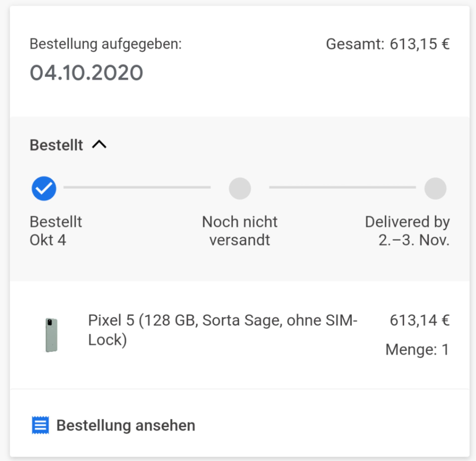The width and height of the screenshot is (476, 461).
Task: Click the blue checkmark Bestellt step icon
Action: coord(44,188)
